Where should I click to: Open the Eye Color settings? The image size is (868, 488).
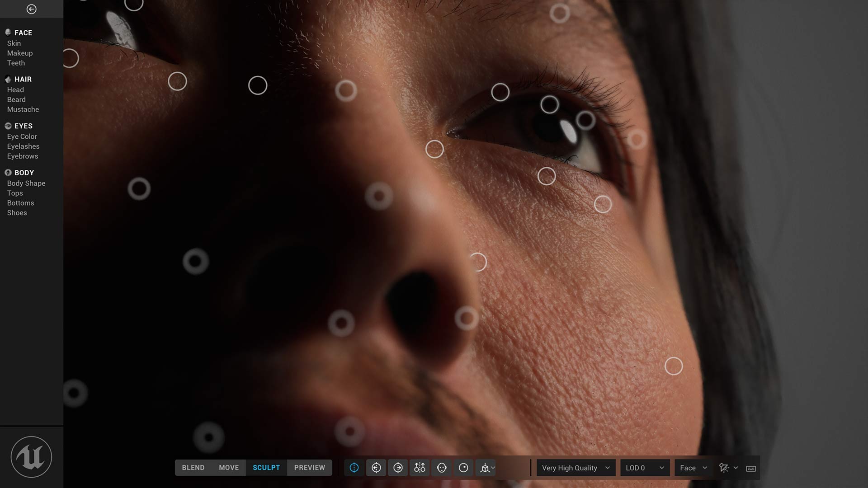(x=22, y=136)
